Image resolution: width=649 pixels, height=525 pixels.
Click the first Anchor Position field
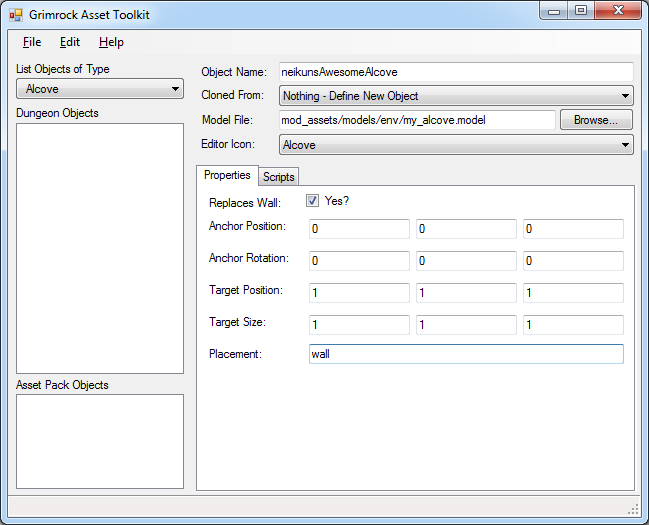(x=359, y=229)
